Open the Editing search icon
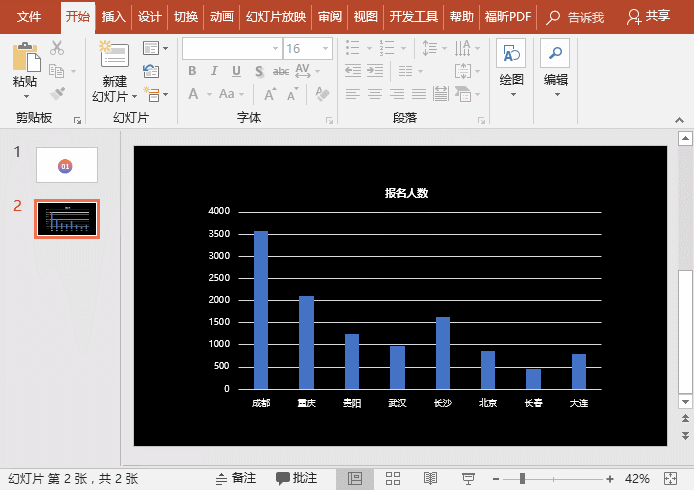Image resolution: width=694 pixels, height=490 pixels. click(x=555, y=55)
